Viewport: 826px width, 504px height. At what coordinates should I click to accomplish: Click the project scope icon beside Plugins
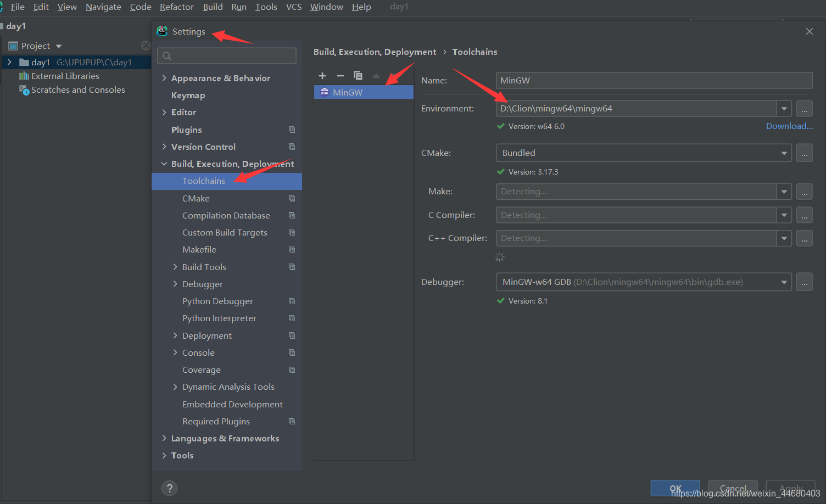pos(292,130)
